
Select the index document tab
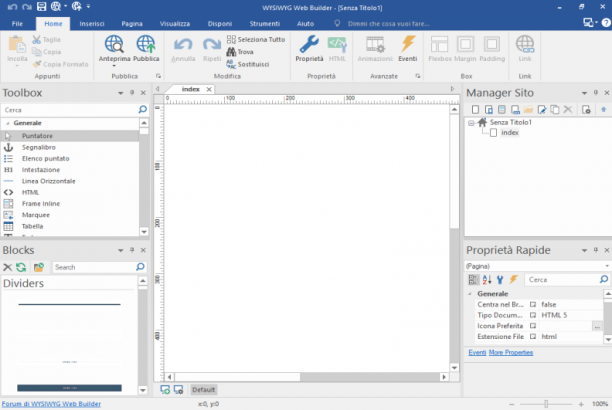(x=190, y=89)
